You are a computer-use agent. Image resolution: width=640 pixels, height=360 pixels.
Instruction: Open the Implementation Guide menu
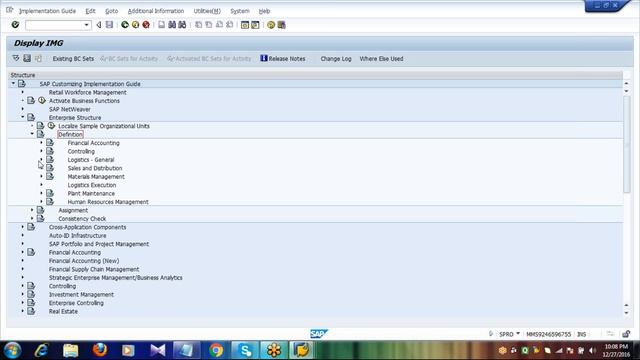[47, 11]
